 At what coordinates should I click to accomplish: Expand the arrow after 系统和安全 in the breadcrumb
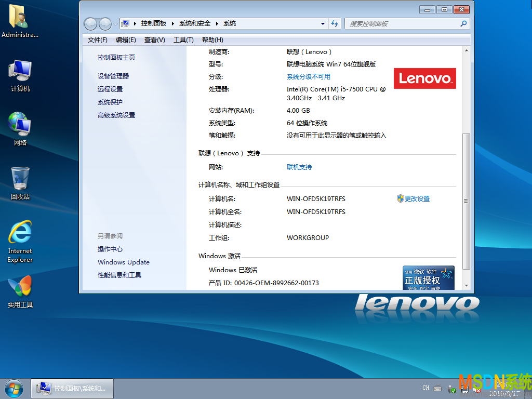tap(217, 23)
